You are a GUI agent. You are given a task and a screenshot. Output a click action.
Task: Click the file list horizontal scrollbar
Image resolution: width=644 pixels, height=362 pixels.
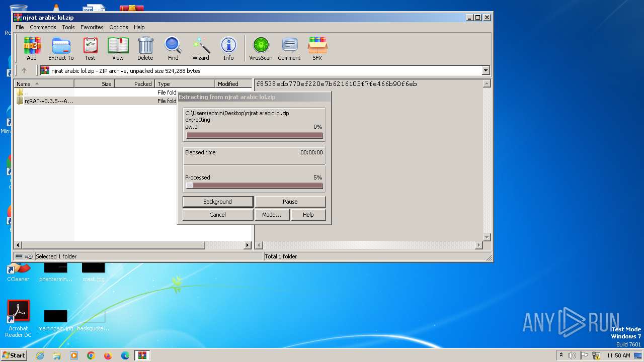point(133,245)
